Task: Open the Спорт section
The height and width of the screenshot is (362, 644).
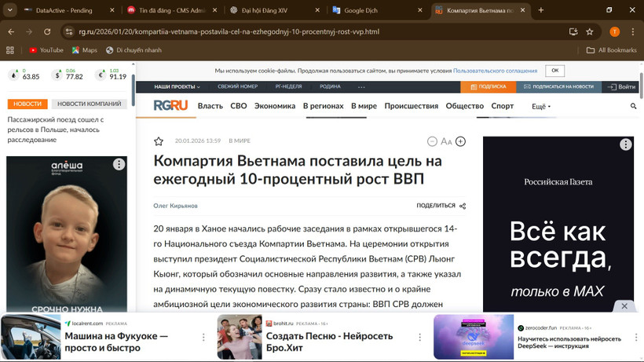Action: tap(503, 106)
